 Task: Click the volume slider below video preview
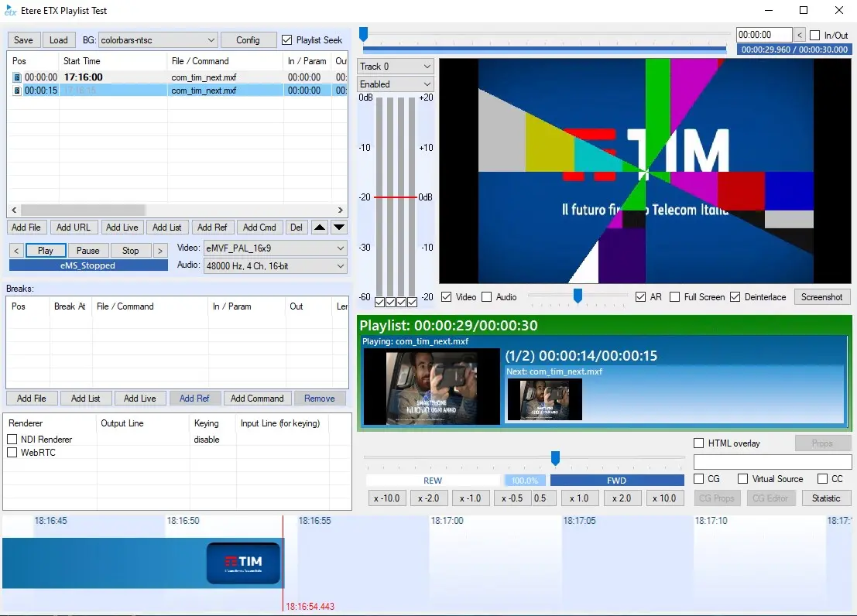(578, 296)
